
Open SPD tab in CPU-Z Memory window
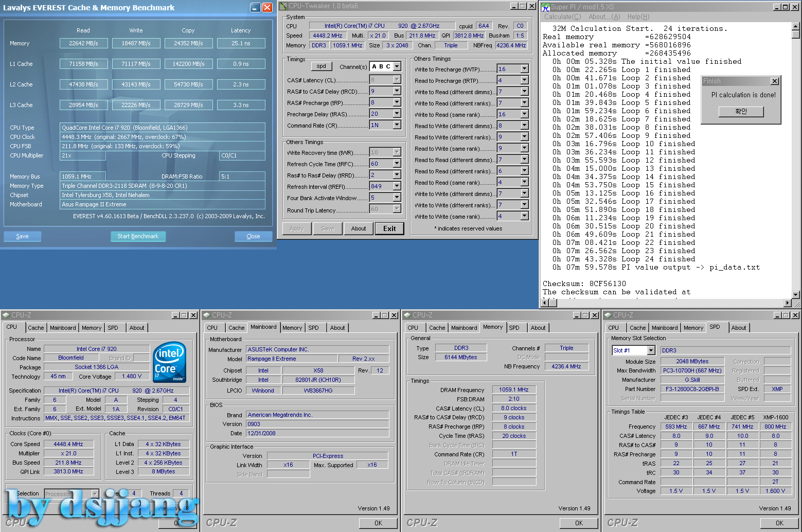pos(514,328)
